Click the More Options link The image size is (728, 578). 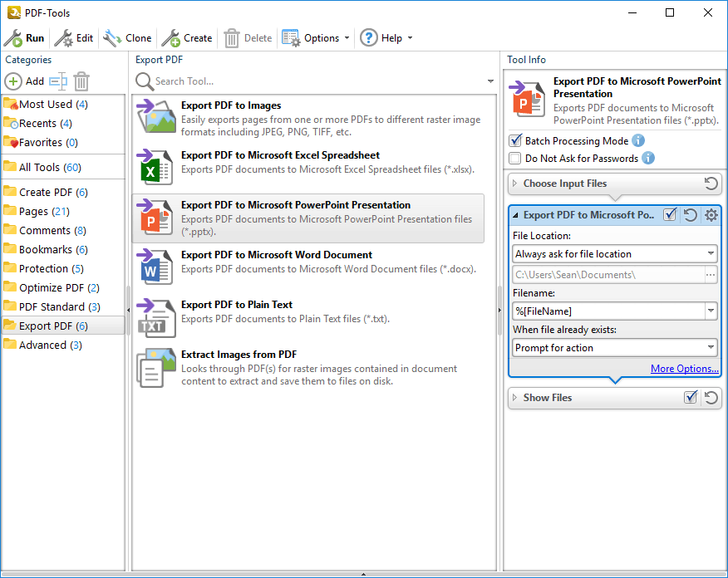click(684, 369)
